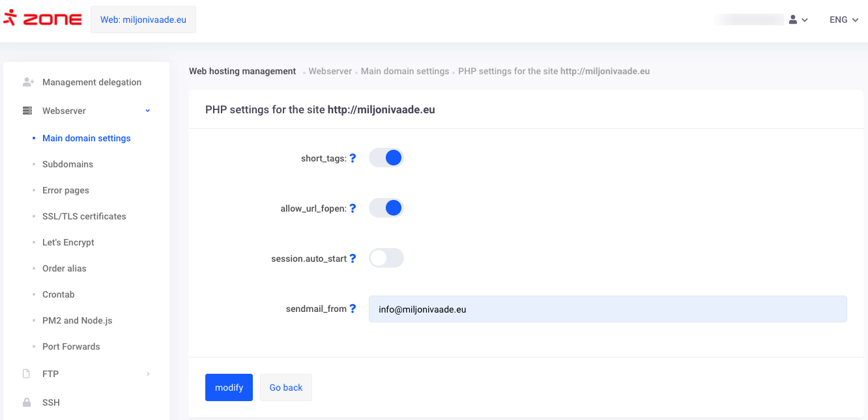The height and width of the screenshot is (420, 868).
Task: Open the ENG language dropdown
Action: coord(842,20)
